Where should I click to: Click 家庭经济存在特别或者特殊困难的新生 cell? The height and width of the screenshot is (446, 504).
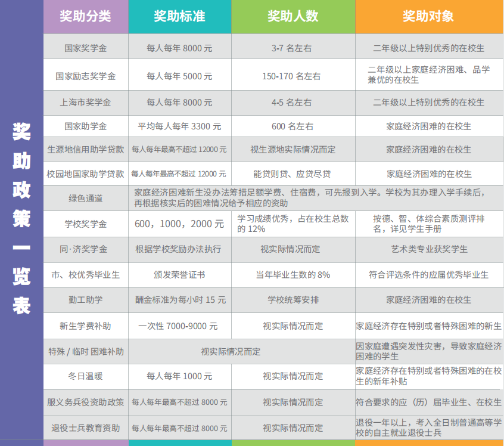click(x=429, y=326)
